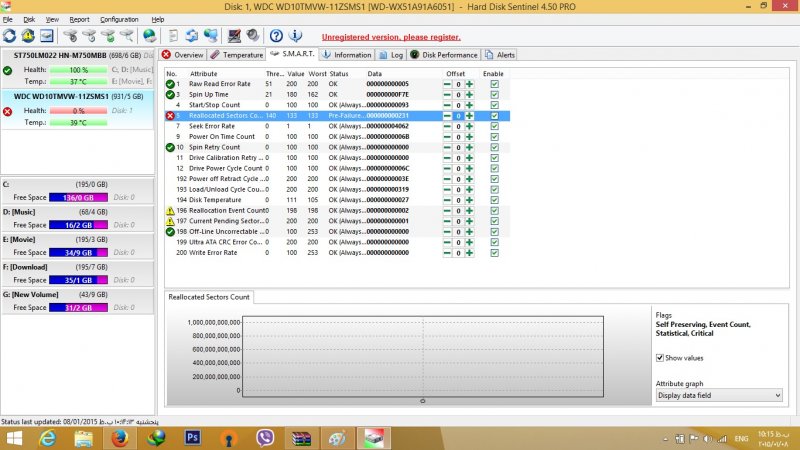This screenshot has width=800, height=450.
Task: Click minus offset button for Spin Up Time
Action: click(x=447, y=95)
